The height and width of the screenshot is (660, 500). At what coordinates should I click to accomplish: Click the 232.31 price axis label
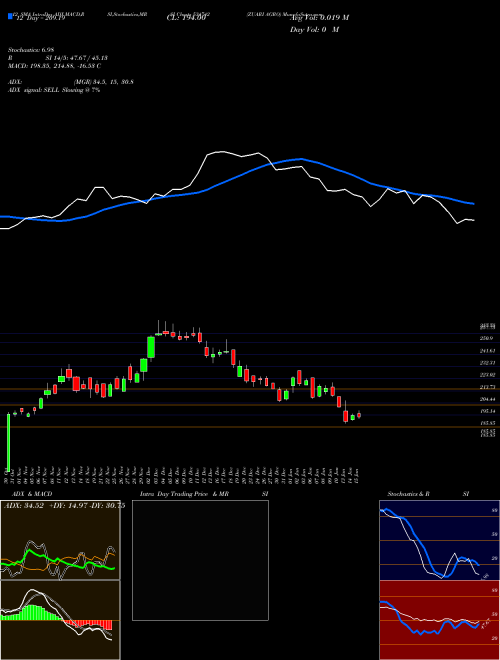pyautogui.click(x=488, y=362)
